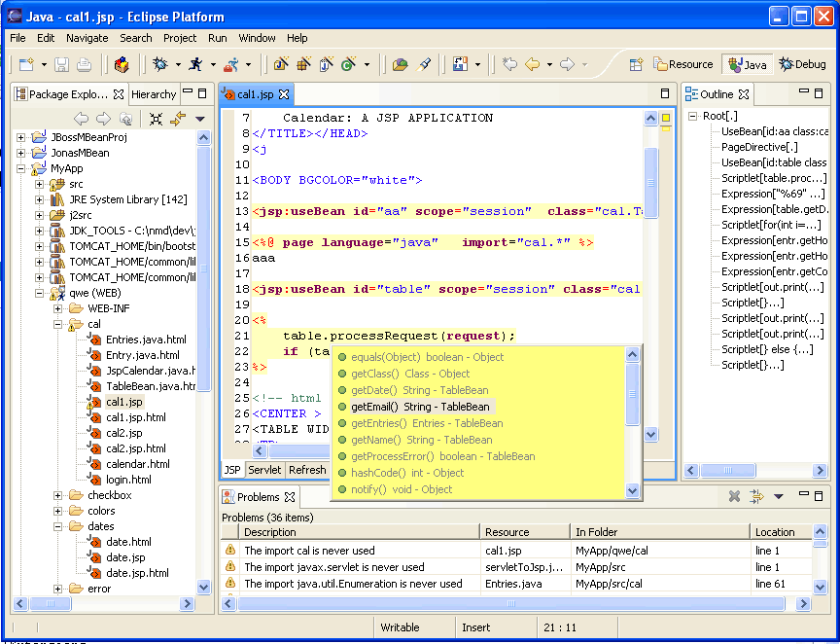Maximize the cal1.jsp editor area
This screenshot has width=840, height=644.
[x=665, y=93]
